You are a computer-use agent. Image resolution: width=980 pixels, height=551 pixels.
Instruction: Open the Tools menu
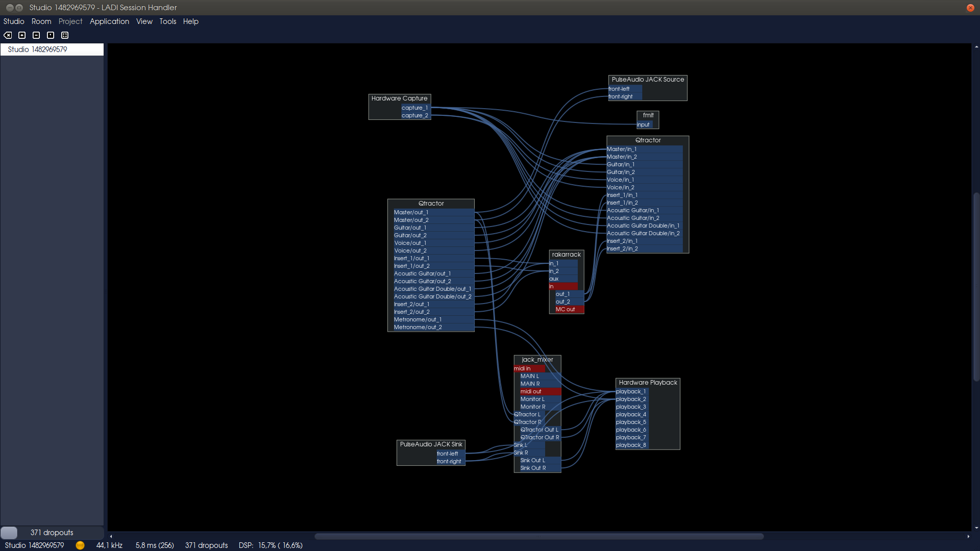167,21
